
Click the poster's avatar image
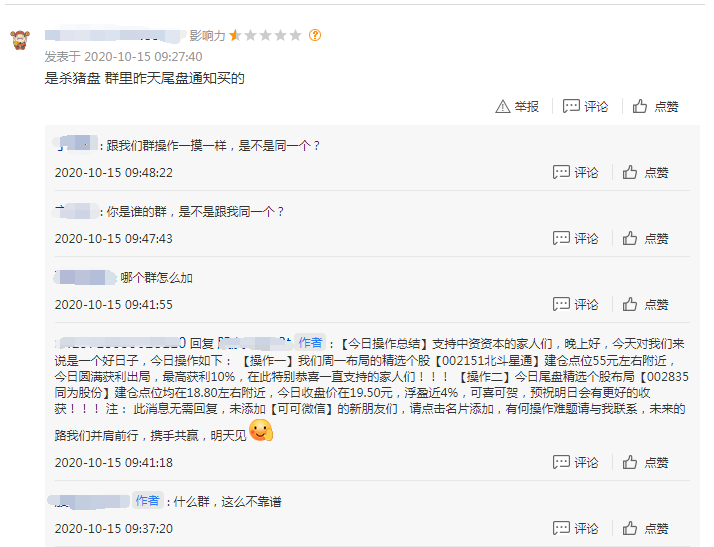click(20, 40)
